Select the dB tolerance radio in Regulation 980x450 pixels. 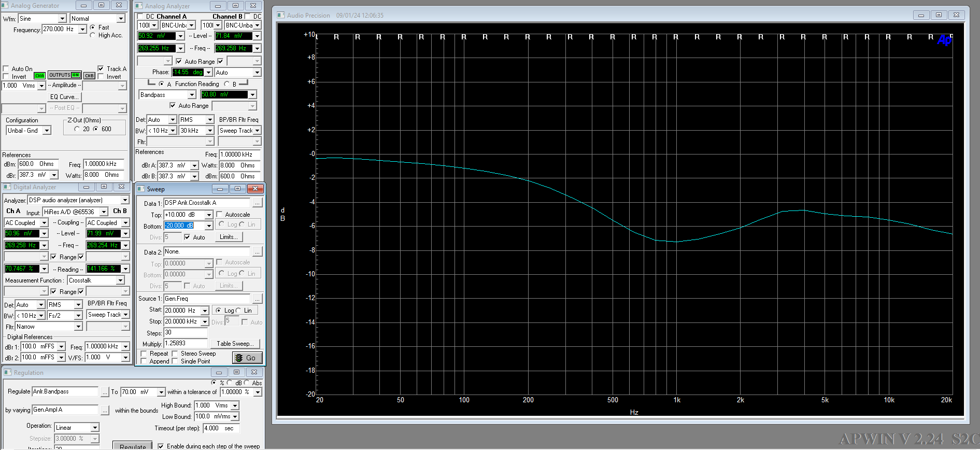[x=230, y=383]
